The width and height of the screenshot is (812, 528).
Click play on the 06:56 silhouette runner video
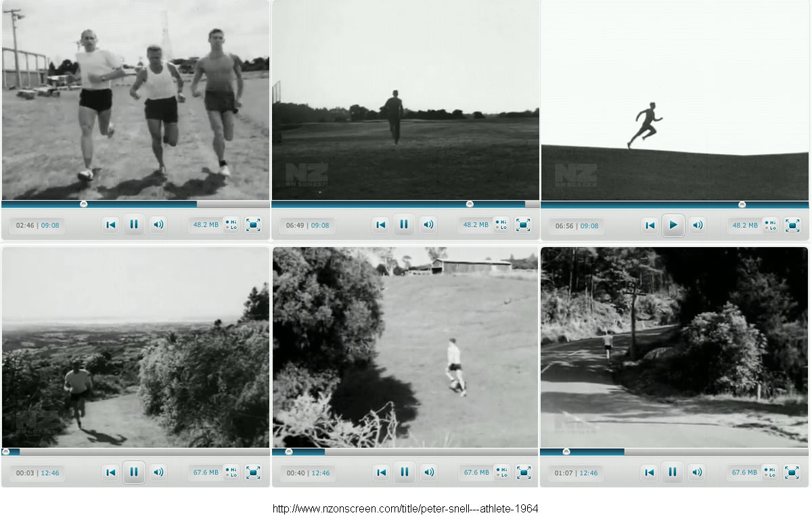point(673,225)
